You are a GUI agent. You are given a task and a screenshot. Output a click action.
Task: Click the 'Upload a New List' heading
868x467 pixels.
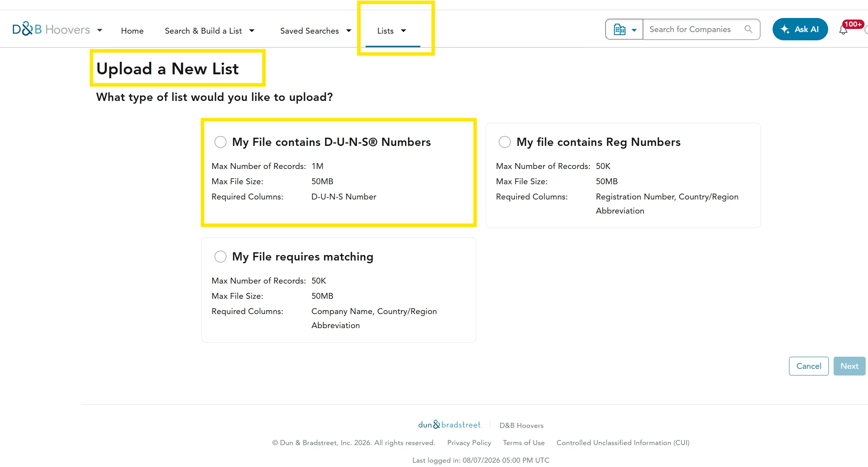[x=167, y=69]
